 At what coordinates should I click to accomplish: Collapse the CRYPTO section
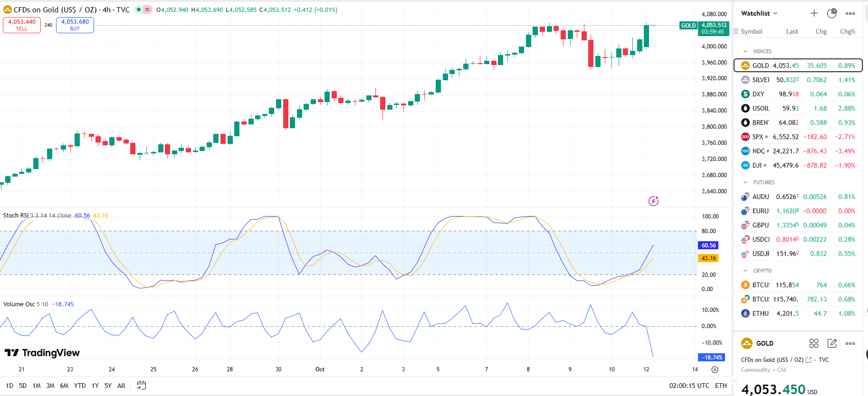[x=745, y=271]
